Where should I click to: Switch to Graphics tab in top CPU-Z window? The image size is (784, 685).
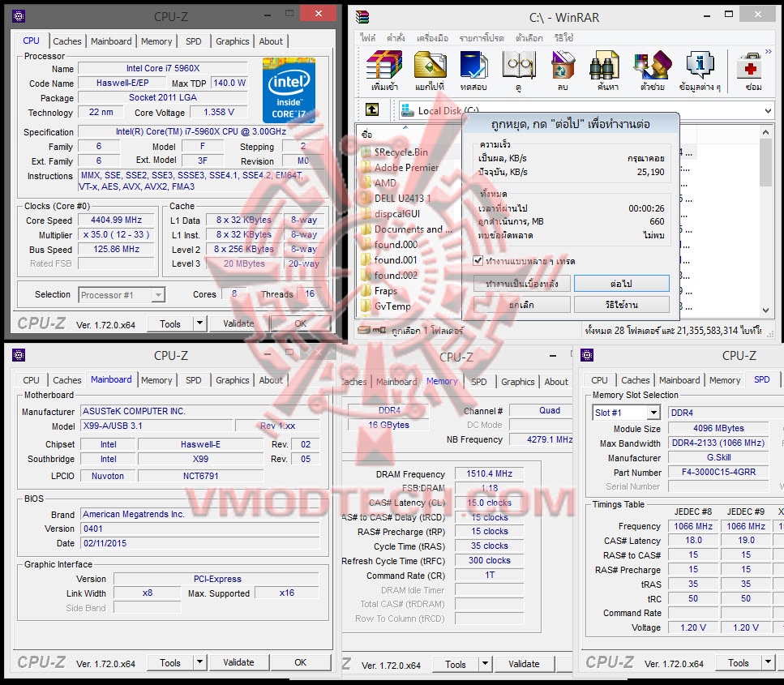point(232,41)
